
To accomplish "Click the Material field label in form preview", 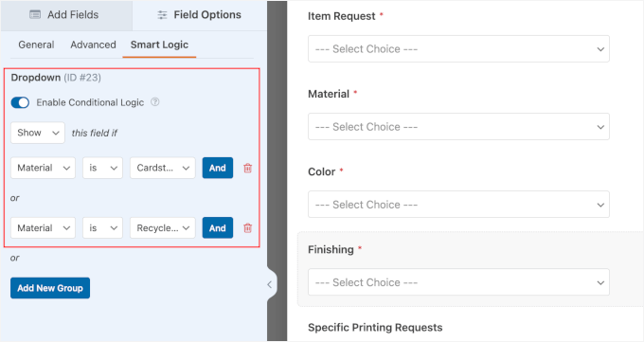I will coord(329,94).
